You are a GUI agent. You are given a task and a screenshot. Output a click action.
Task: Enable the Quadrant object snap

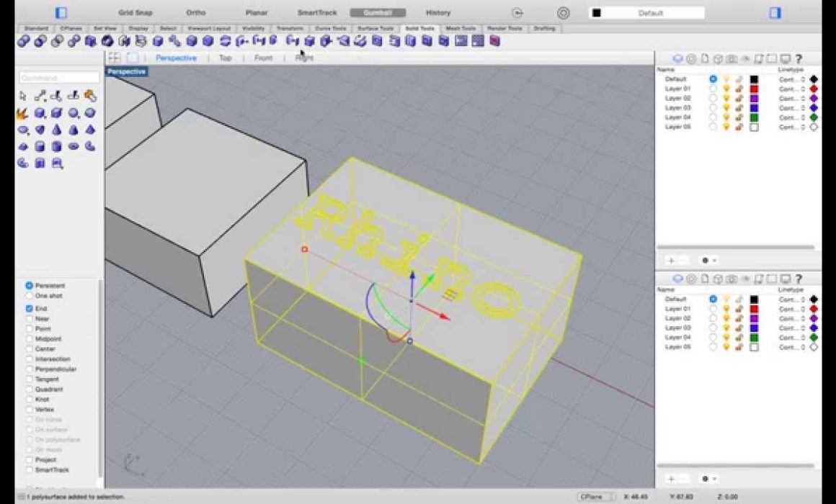(x=30, y=390)
